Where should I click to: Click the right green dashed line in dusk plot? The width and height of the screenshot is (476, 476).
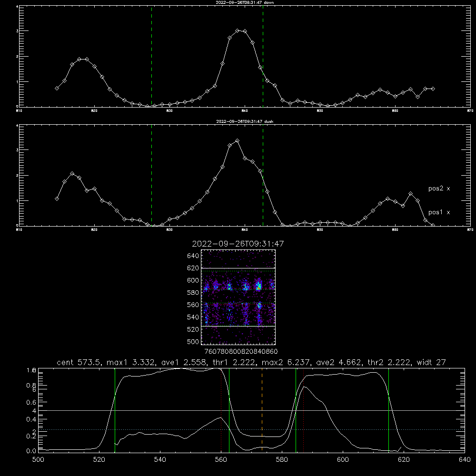pos(263,175)
